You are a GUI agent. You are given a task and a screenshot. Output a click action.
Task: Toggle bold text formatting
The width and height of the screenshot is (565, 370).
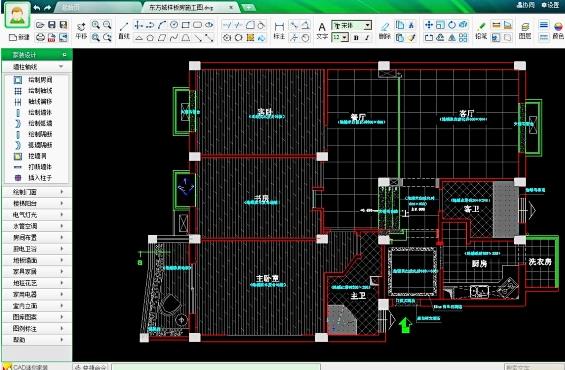tap(356, 37)
